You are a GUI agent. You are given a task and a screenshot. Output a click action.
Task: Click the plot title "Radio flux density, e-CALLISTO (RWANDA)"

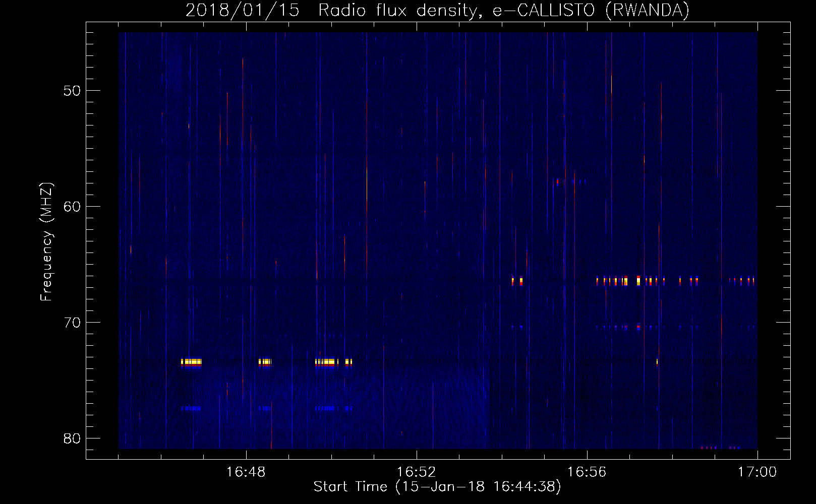[x=504, y=10]
